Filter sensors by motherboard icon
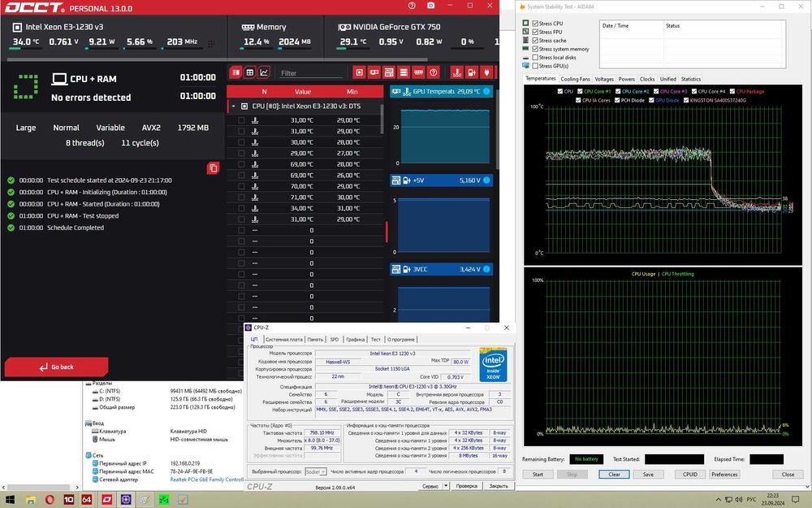 [x=389, y=72]
